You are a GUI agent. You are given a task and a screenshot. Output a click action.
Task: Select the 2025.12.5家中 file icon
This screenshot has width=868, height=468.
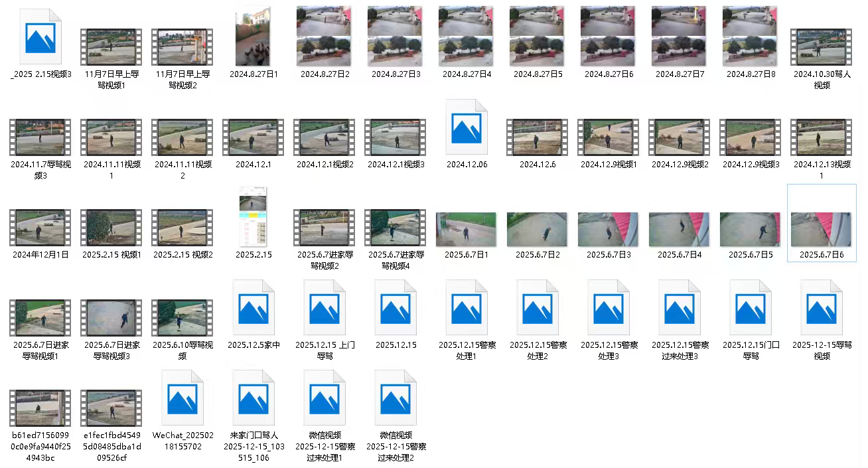click(x=253, y=308)
